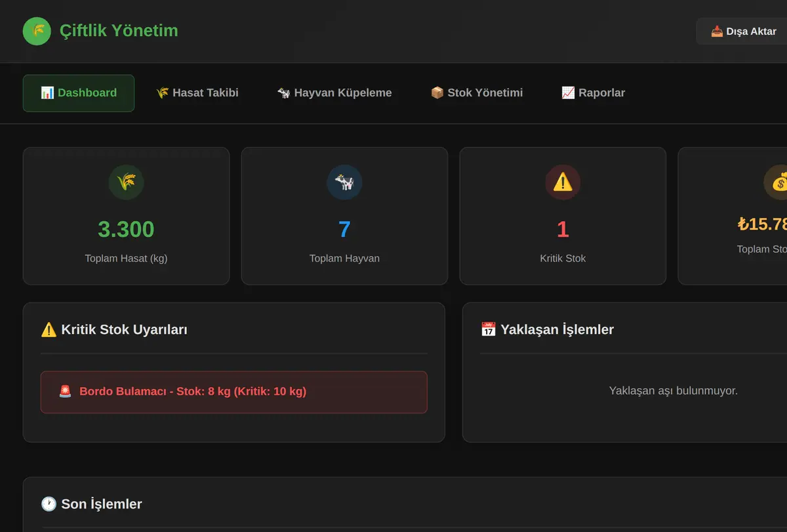Click the wheat icon above Toplam Hasat

click(x=126, y=182)
